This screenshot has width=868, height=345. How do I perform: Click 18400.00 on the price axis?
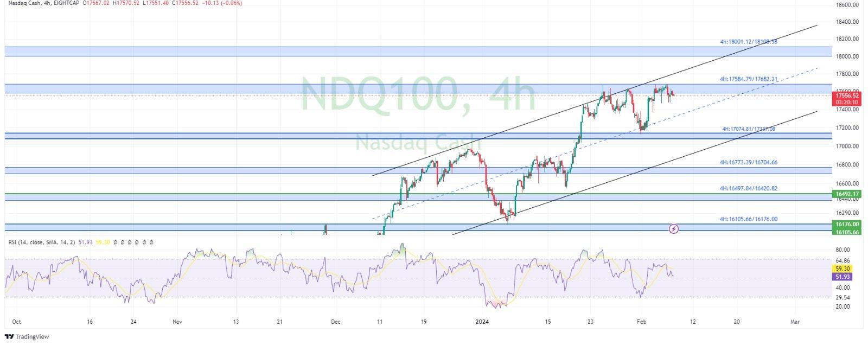click(848, 22)
